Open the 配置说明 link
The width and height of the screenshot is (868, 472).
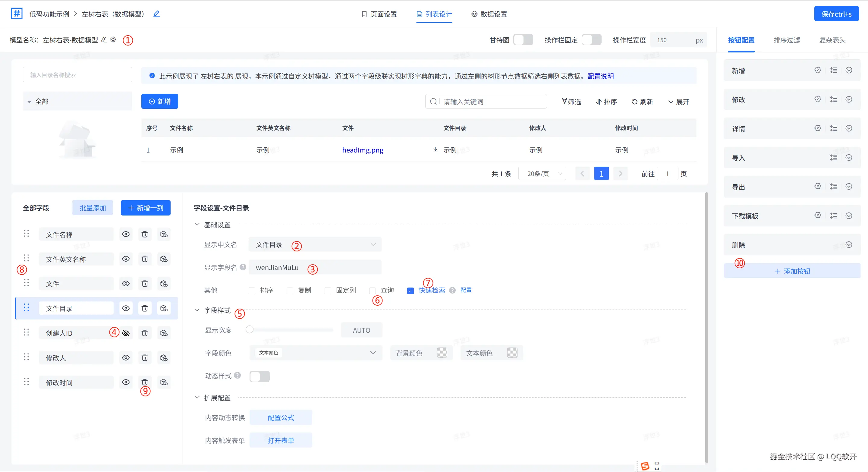coord(600,76)
